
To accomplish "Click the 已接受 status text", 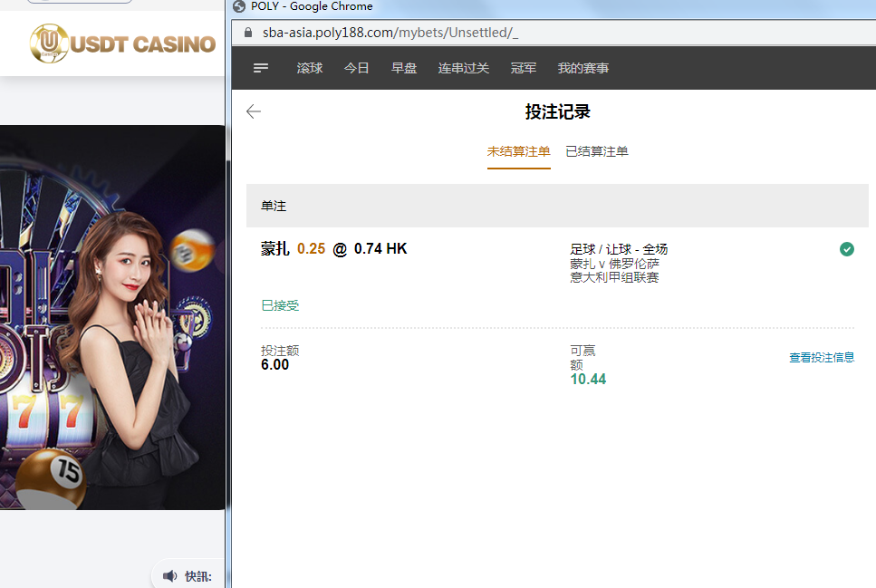I will pos(280,305).
